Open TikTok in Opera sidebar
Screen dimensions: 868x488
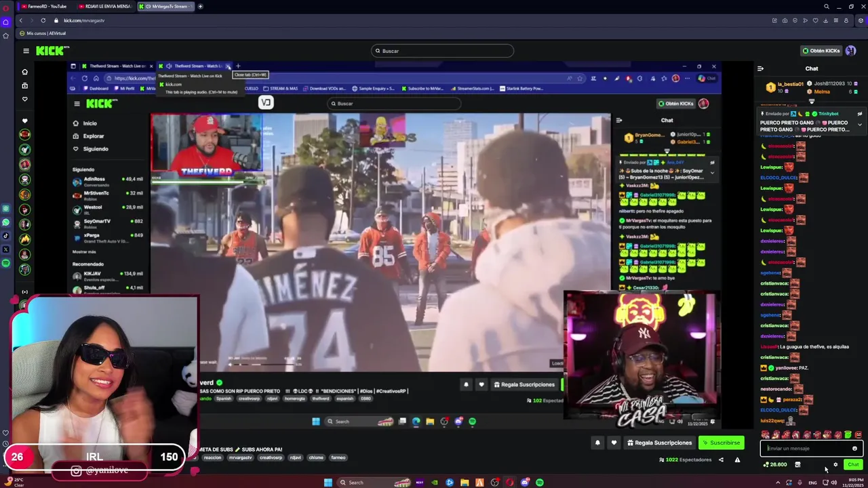click(x=6, y=236)
